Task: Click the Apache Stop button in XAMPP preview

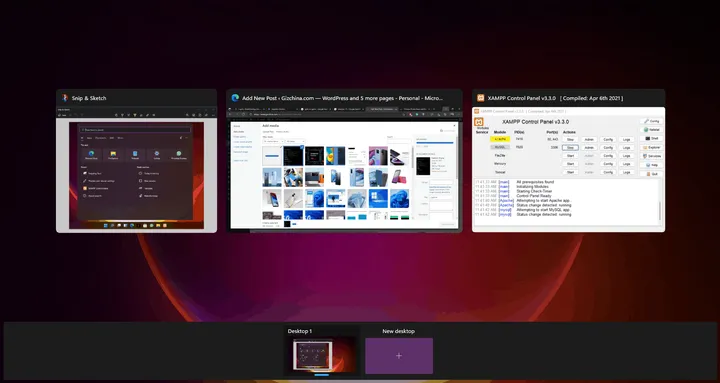Action: (570, 140)
